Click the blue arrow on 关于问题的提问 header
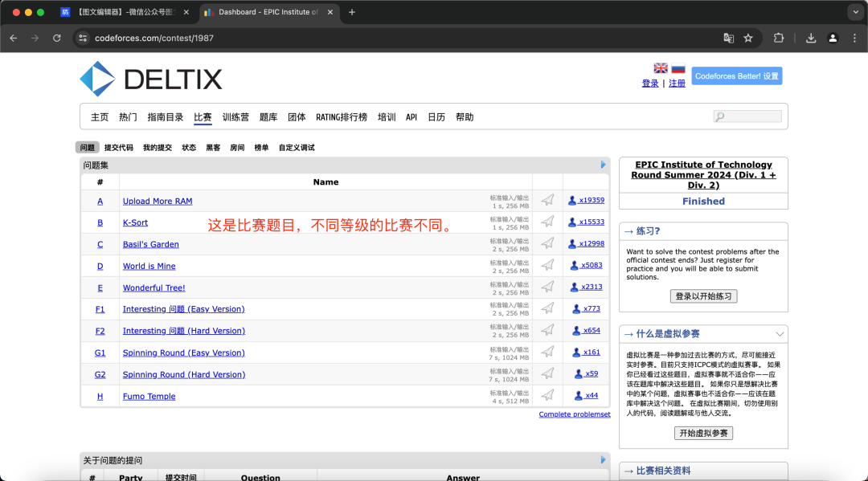The height and width of the screenshot is (481, 868). (603, 459)
